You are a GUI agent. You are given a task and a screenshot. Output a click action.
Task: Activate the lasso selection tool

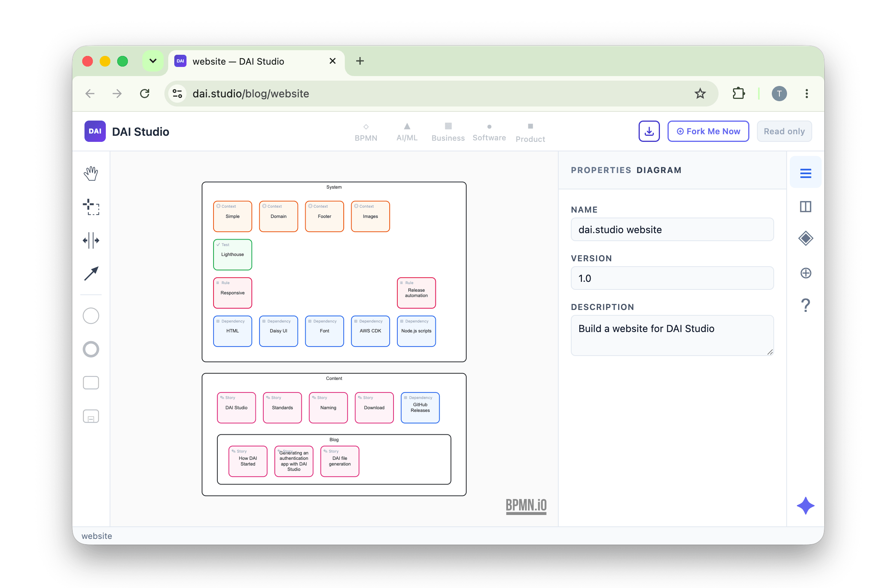(x=91, y=207)
